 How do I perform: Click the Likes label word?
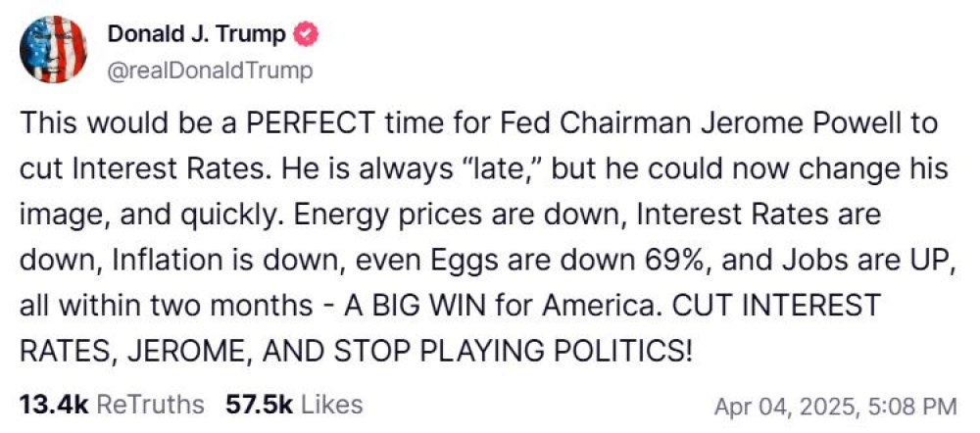coord(331,405)
